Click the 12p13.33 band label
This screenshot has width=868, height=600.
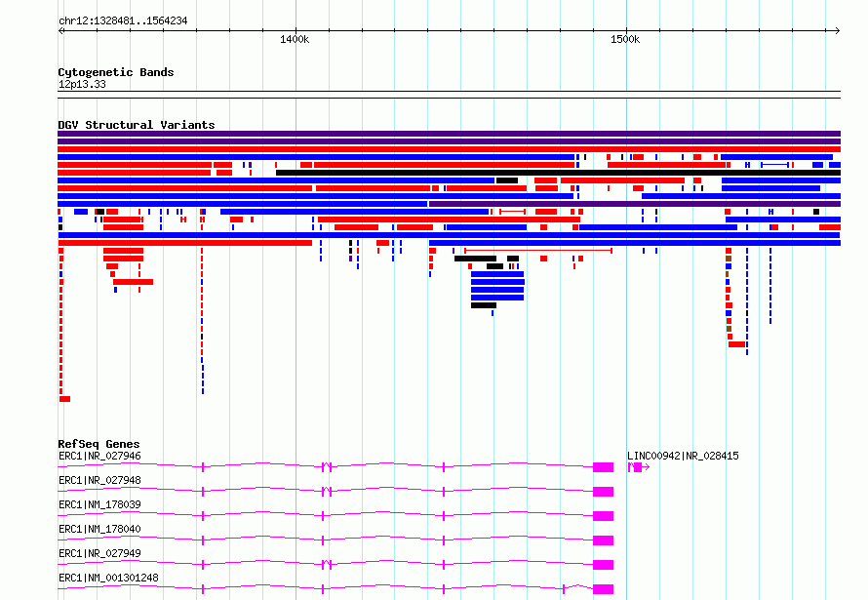coord(82,85)
